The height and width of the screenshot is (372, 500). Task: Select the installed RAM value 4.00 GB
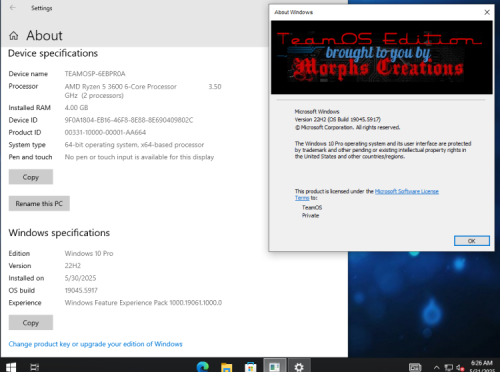tap(76, 108)
